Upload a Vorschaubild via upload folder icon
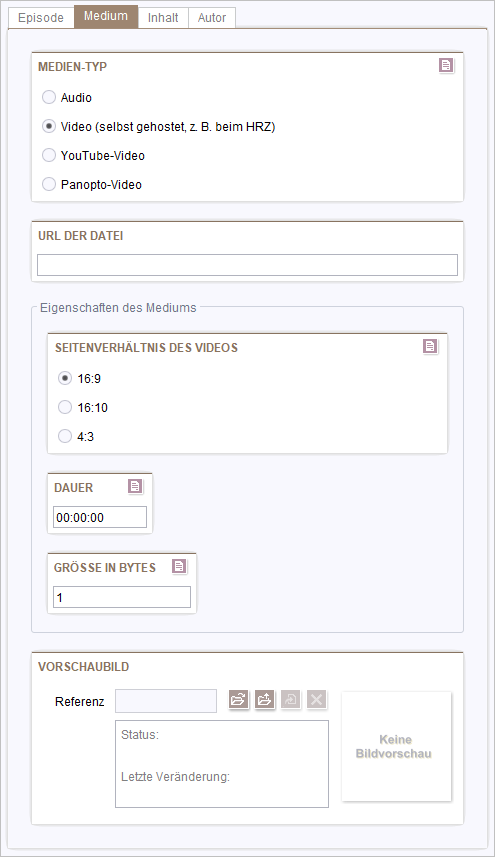495x857 pixels. tap(264, 699)
